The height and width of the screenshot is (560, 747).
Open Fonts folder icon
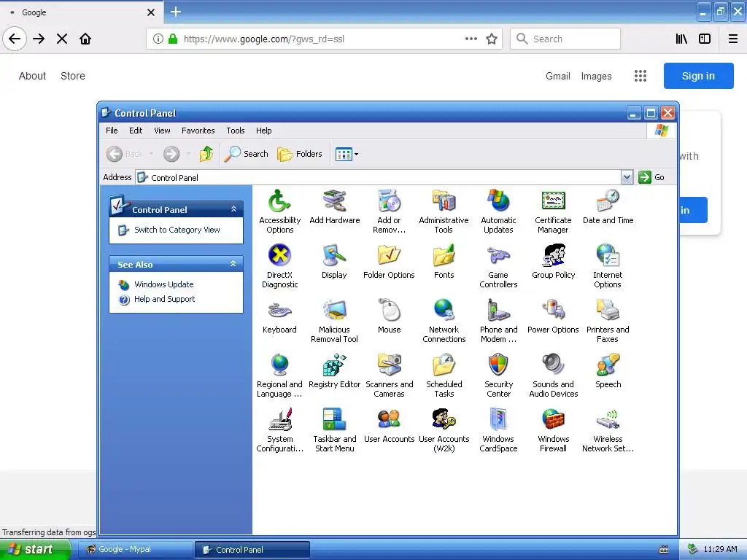(444, 262)
